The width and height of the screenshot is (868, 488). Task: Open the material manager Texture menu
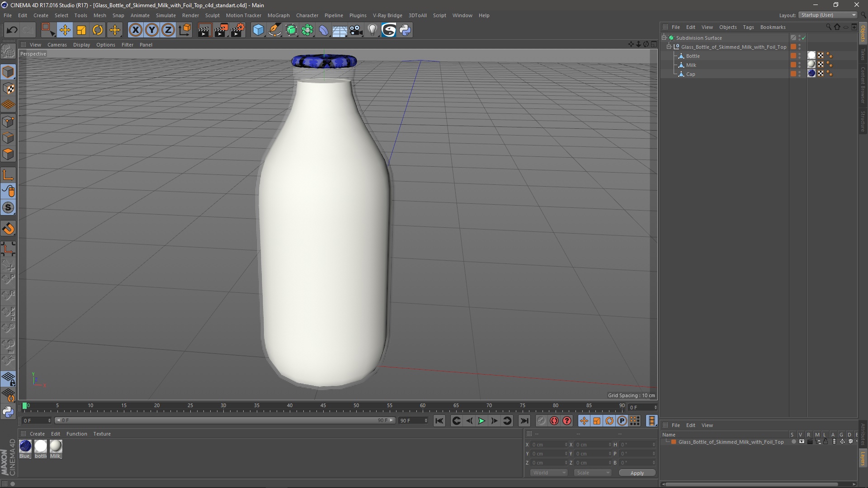(102, 434)
